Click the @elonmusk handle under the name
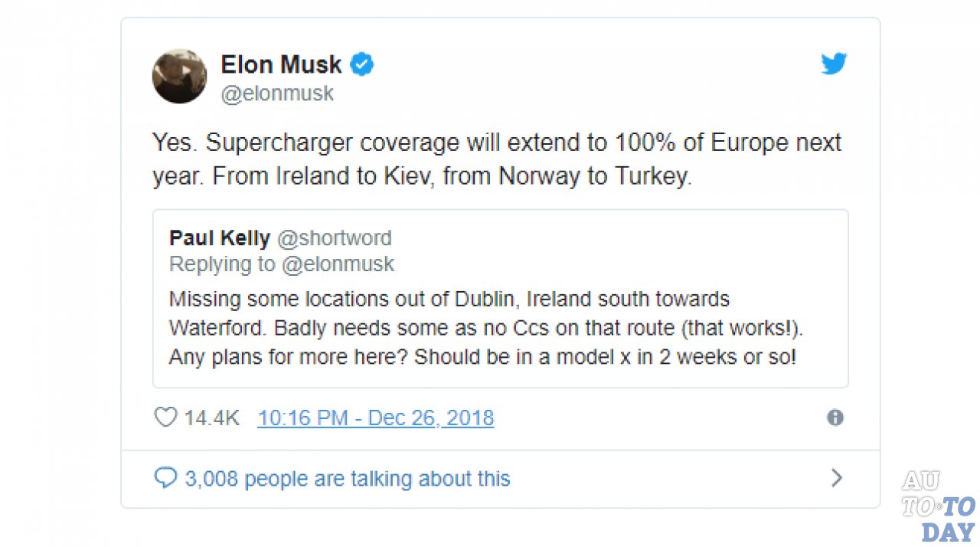The image size is (980, 547). [277, 93]
